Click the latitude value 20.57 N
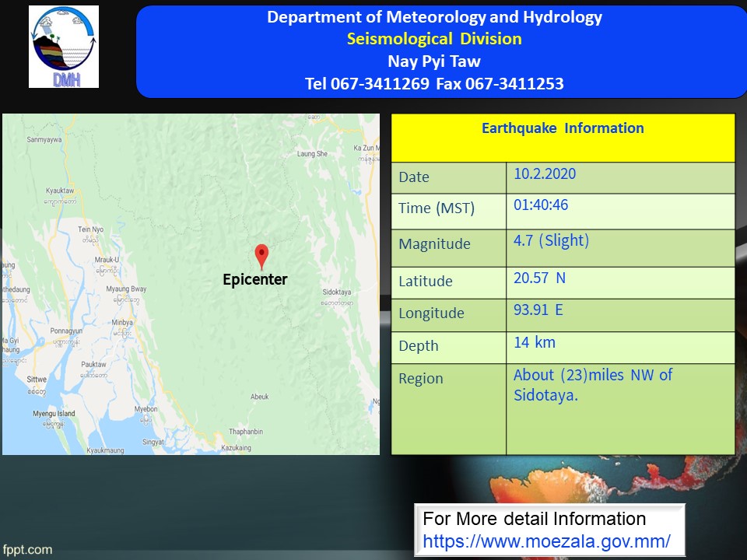The height and width of the screenshot is (560, 747). coord(539,278)
